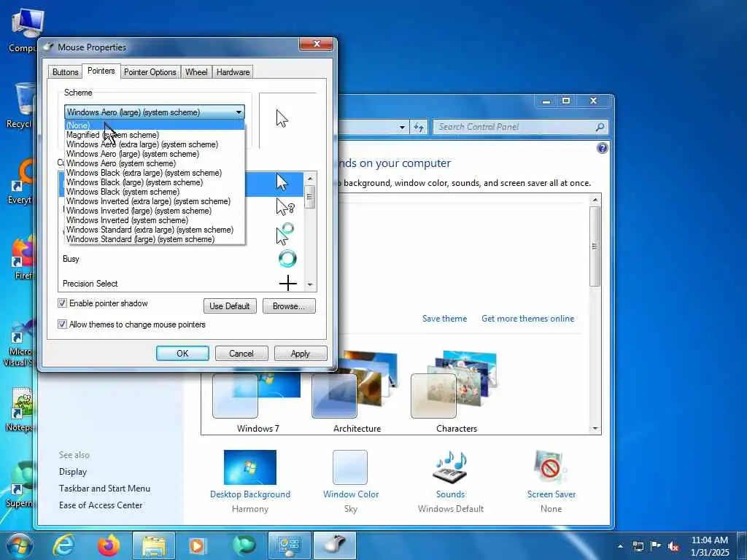Cancel the Mouse Properties dialog
The image size is (747, 560).
point(241,354)
